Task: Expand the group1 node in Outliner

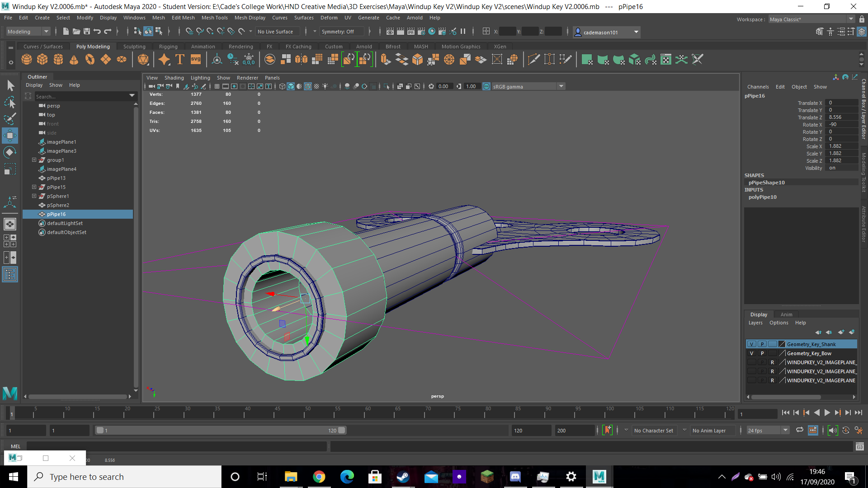Action: coord(34,160)
